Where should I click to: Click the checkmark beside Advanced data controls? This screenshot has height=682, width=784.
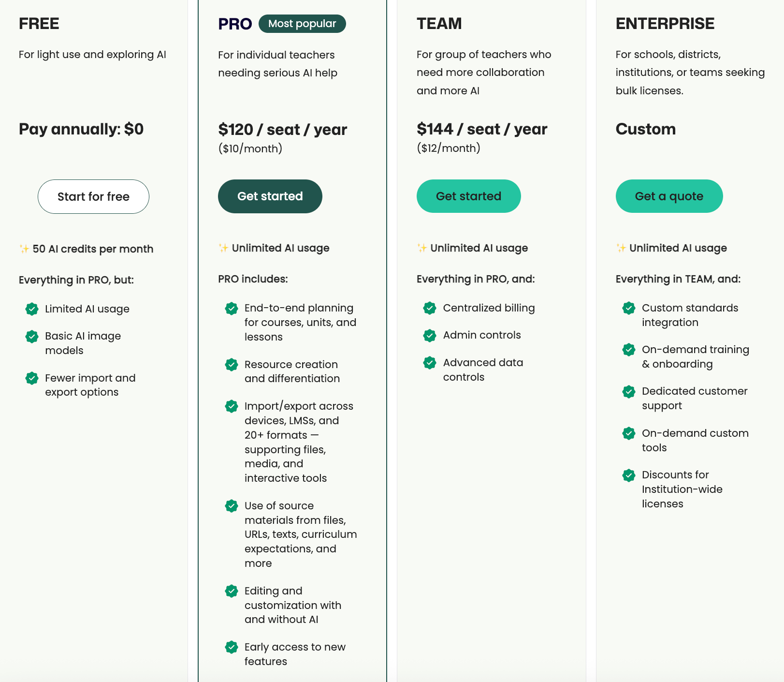(429, 363)
